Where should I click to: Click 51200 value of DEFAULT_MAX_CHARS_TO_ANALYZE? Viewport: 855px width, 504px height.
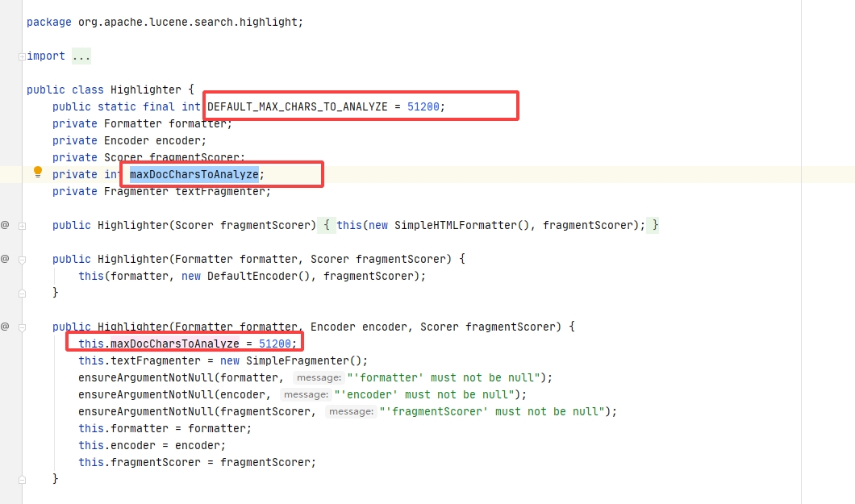click(x=423, y=106)
